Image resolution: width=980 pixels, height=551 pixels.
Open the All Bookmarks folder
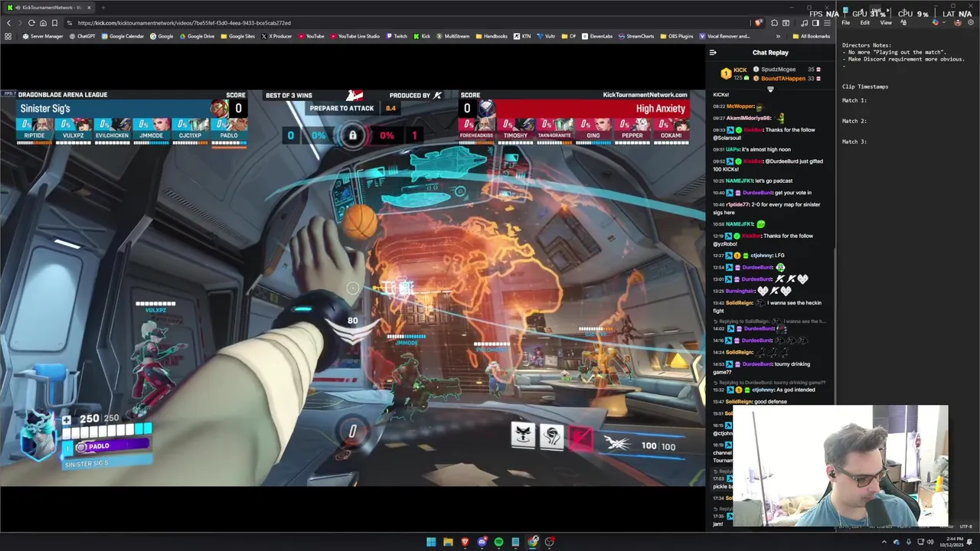pyautogui.click(x=812, y=36)
